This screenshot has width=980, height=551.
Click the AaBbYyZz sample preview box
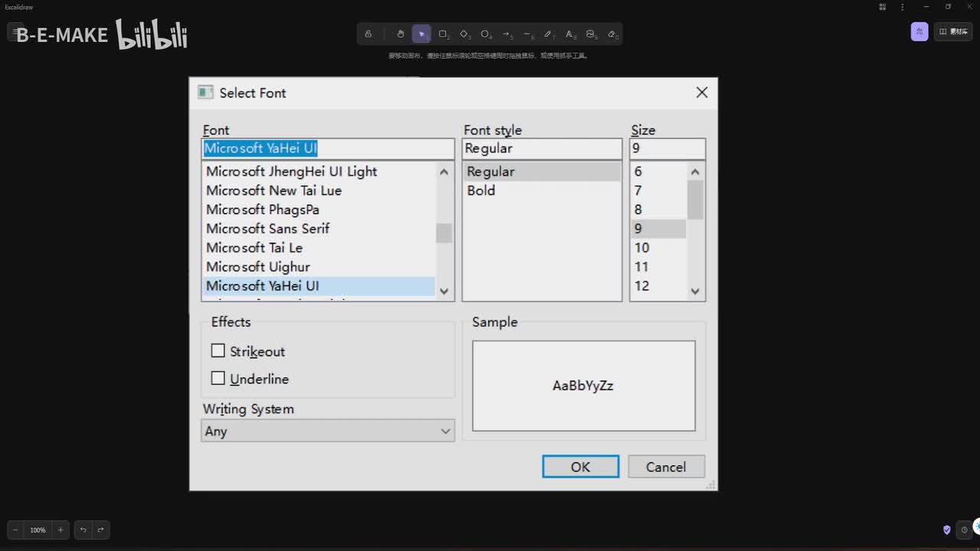tap(583, 386)
